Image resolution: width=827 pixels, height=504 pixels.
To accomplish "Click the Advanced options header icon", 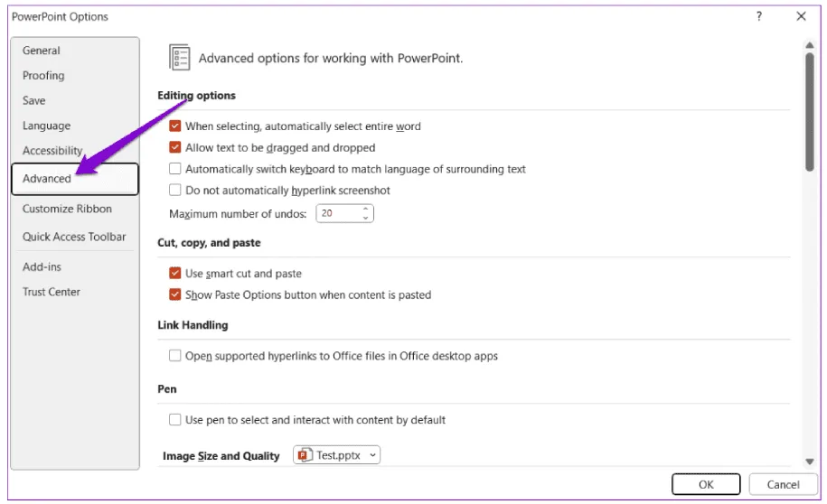I will tap(179, 57).
